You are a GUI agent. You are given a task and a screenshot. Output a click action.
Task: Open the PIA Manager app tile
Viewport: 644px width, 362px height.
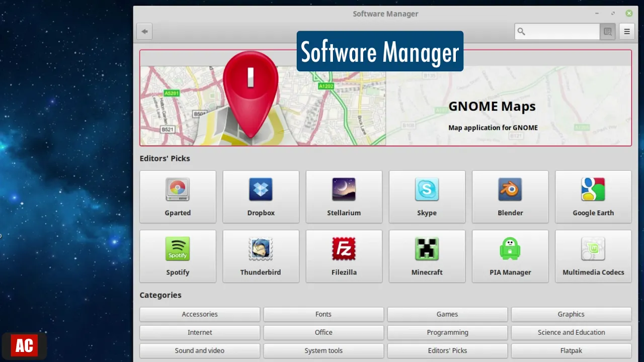tap(510, 256)
